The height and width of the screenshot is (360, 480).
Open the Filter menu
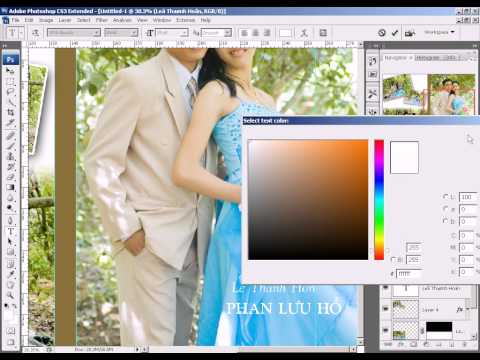point(101,20)
